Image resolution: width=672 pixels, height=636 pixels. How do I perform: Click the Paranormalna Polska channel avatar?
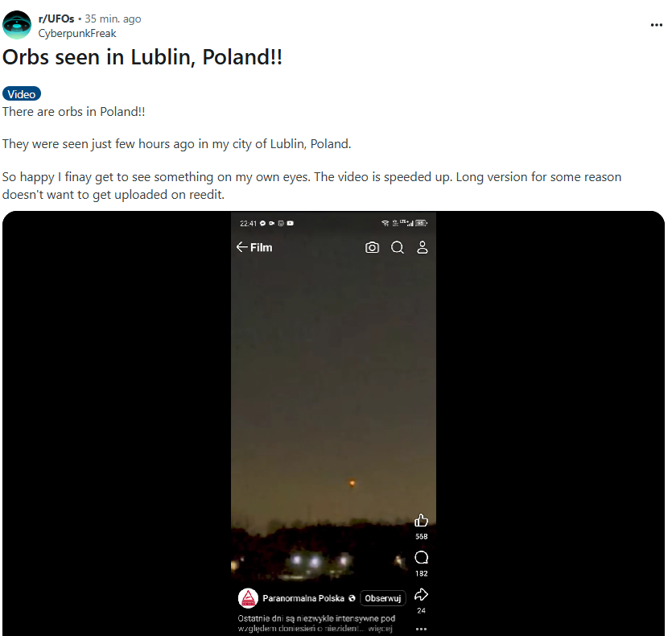click(x=248, y=598)
